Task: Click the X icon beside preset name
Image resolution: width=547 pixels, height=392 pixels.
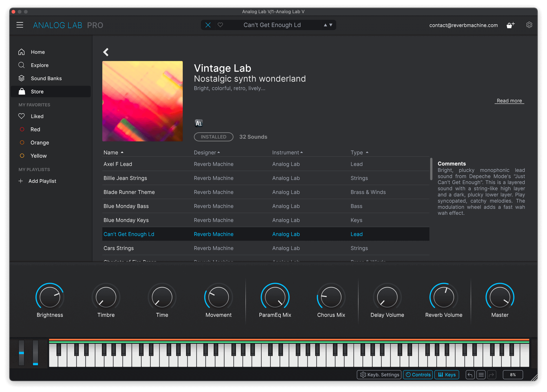Action: [x=208, y=25]
